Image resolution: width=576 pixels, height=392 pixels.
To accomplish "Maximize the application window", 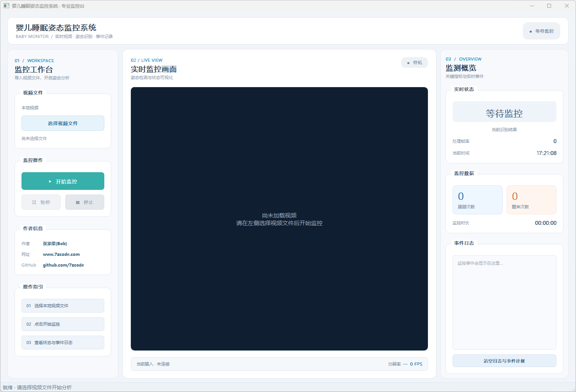I will pos(549,6).
